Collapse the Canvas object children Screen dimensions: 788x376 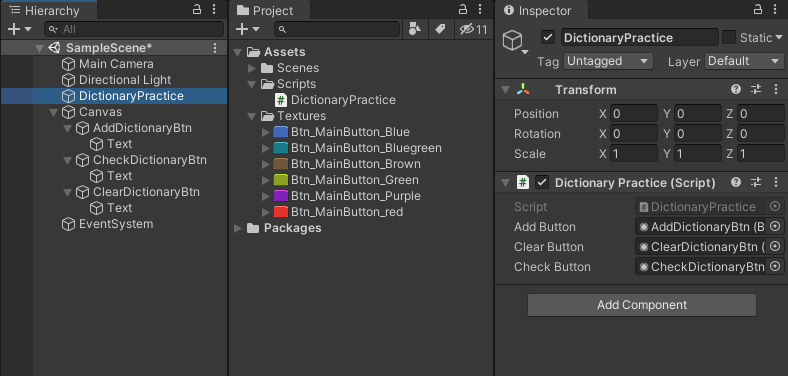[x=54, y=112]
